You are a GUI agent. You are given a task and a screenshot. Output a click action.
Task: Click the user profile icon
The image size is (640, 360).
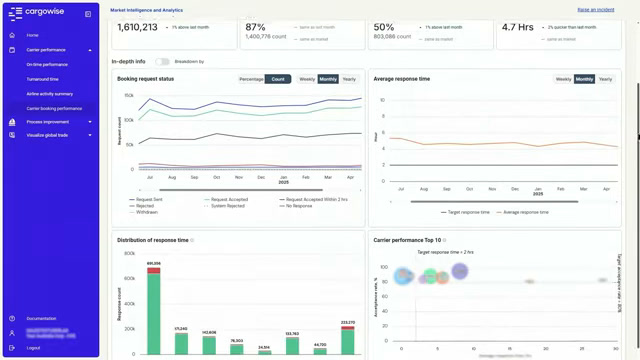(x=12, y=333)
